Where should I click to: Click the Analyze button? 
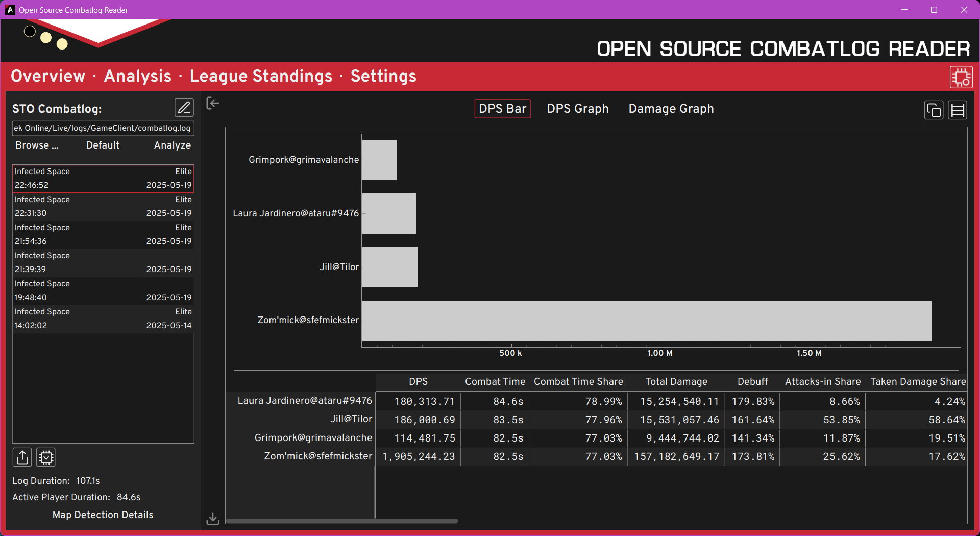pyautogui.click(x=172, y=145)
